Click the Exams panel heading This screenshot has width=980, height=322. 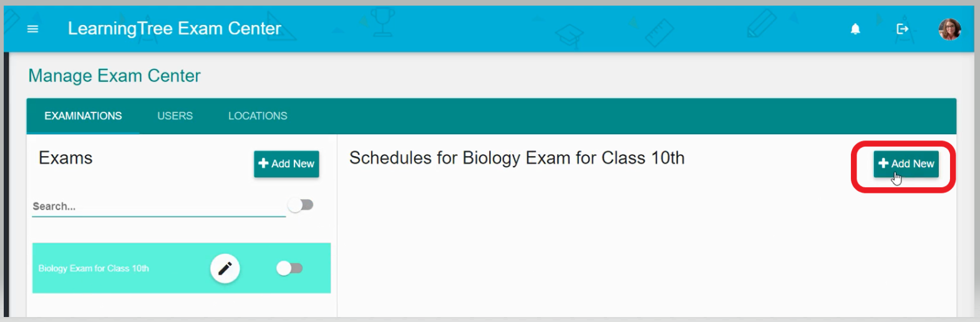tap(65, 158)
